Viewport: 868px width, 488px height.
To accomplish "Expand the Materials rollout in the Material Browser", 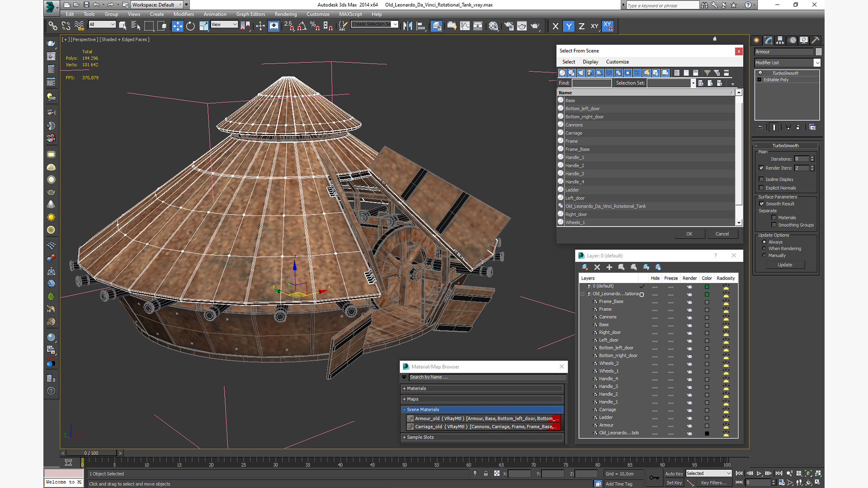I will click(x=416, y=389).
